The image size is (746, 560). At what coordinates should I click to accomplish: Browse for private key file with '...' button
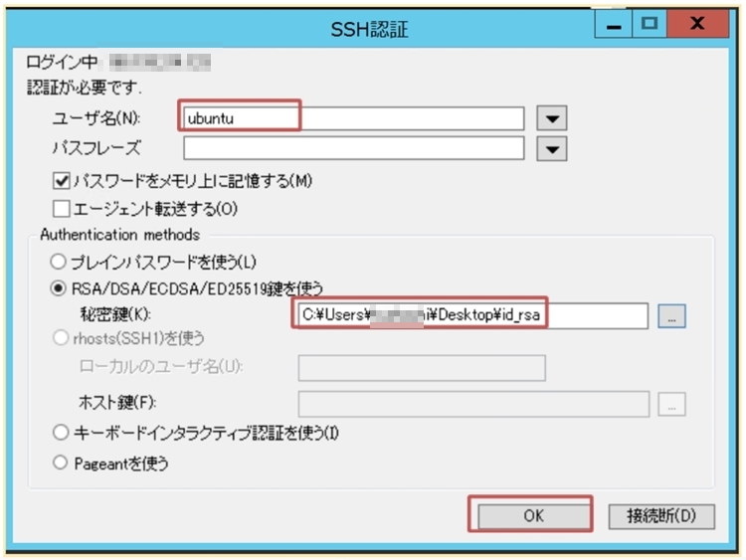pyautogui.click(x=672, y=316)
